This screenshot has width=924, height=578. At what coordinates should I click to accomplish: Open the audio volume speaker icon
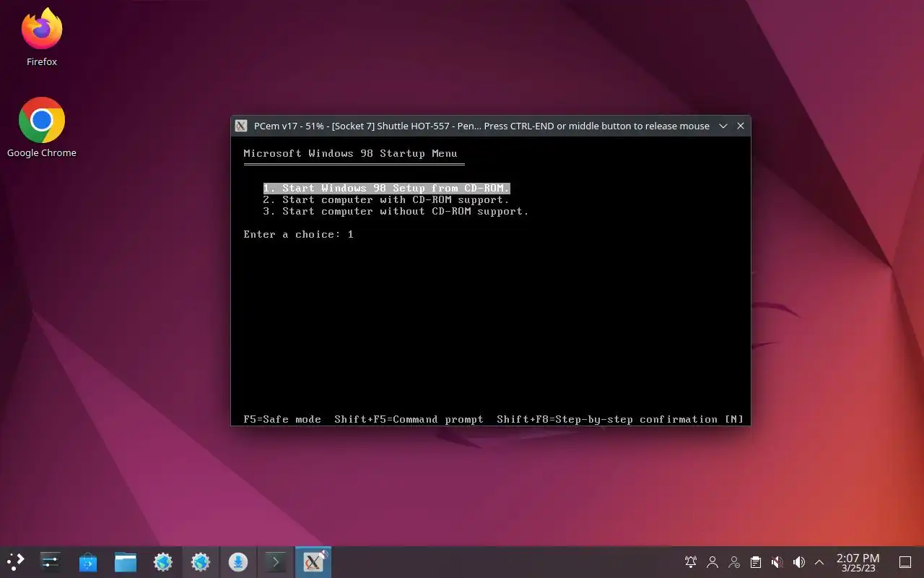(799, 561)
